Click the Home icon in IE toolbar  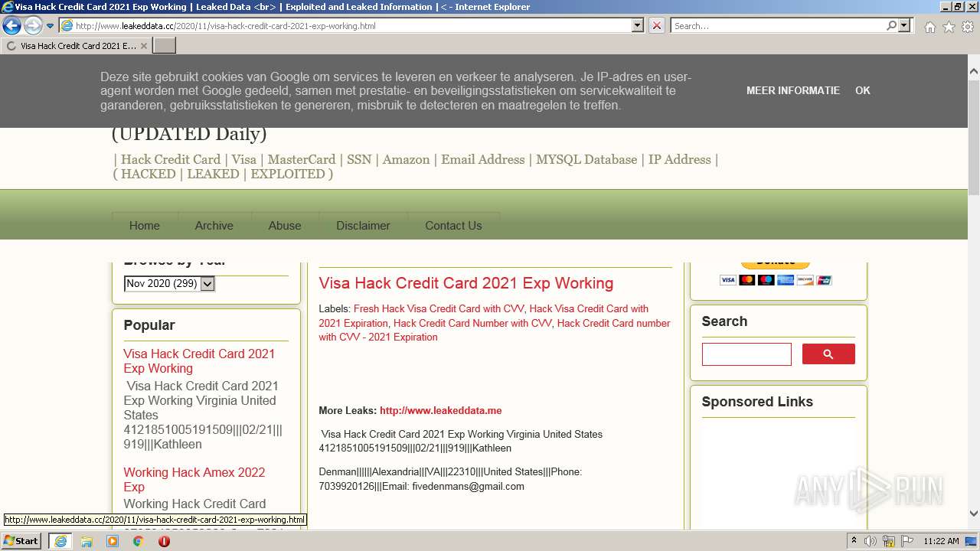(x=929, y=27)
